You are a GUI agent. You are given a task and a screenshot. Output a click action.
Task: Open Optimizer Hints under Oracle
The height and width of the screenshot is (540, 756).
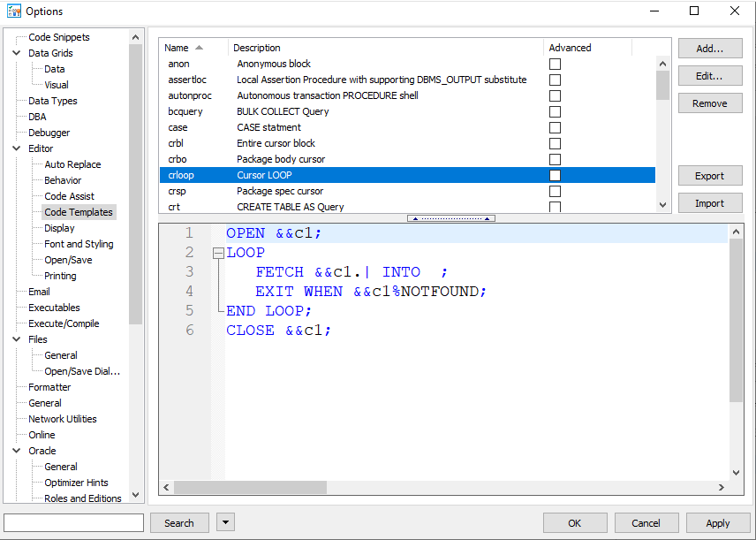point(76,483)
